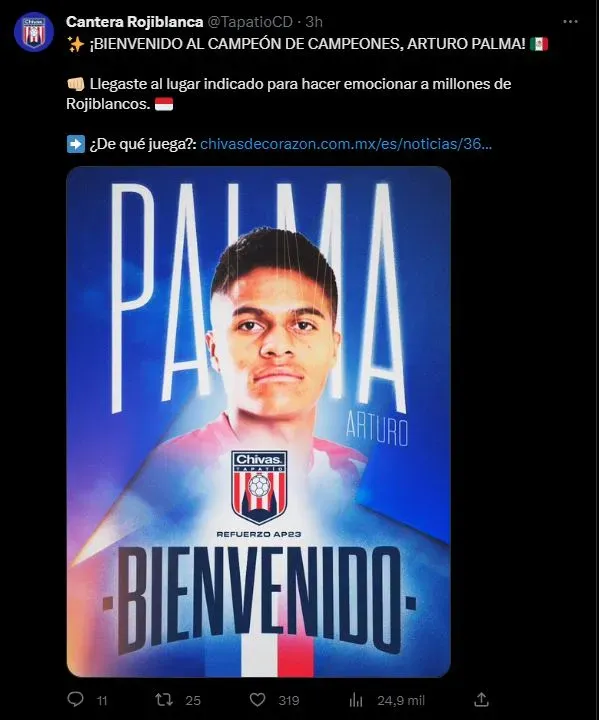The height and width of the screenshot is (720, 599).
Task: Click the Chivas Tapatío profile avatar
Action: coord(34,32)
